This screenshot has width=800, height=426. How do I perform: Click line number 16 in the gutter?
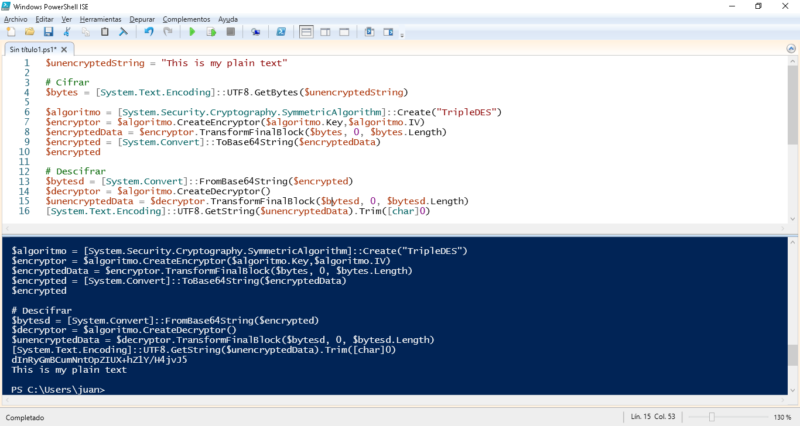pos(24,211)
